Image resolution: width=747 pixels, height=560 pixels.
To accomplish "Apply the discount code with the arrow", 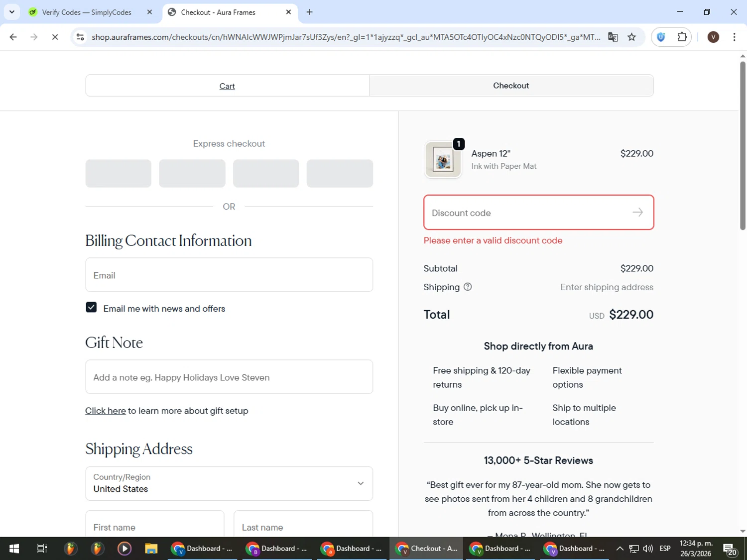I will tap(637, 213).
